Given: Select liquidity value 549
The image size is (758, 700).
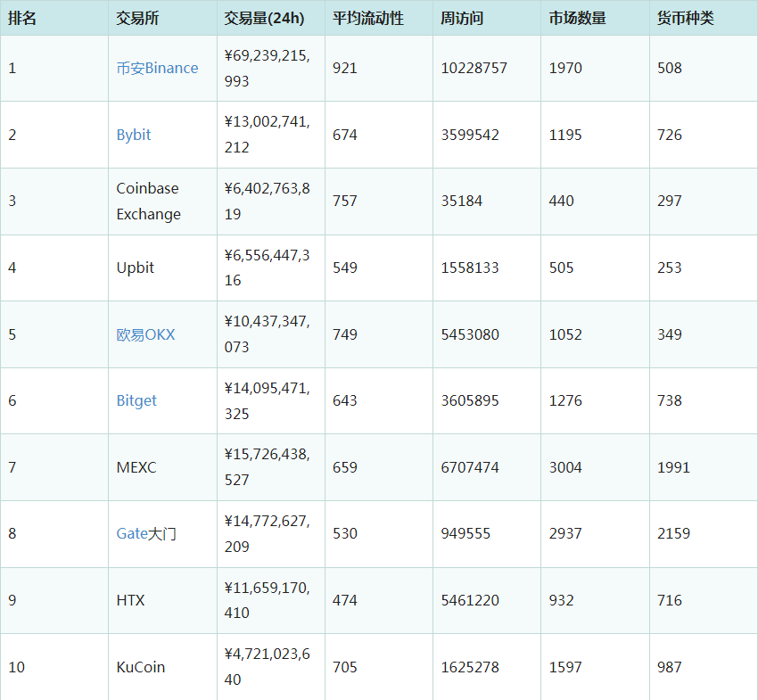Looking at the screenshot, I should [345, 268].
